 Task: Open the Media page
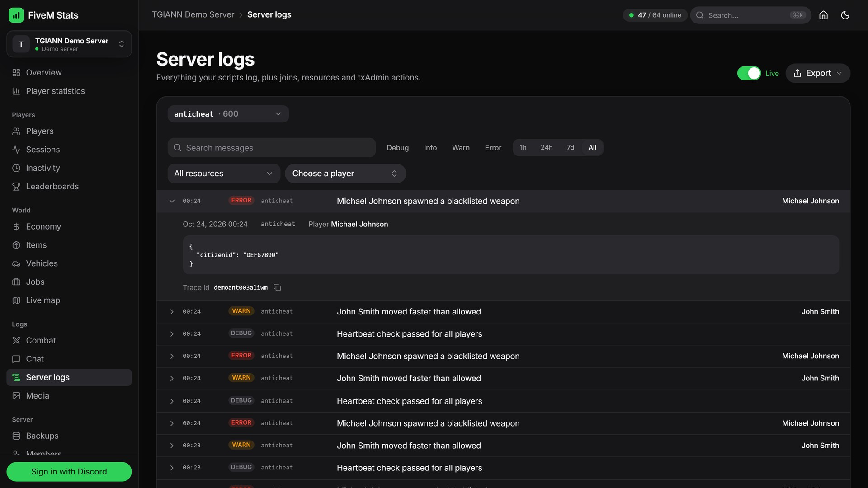[x=69, y=396]
